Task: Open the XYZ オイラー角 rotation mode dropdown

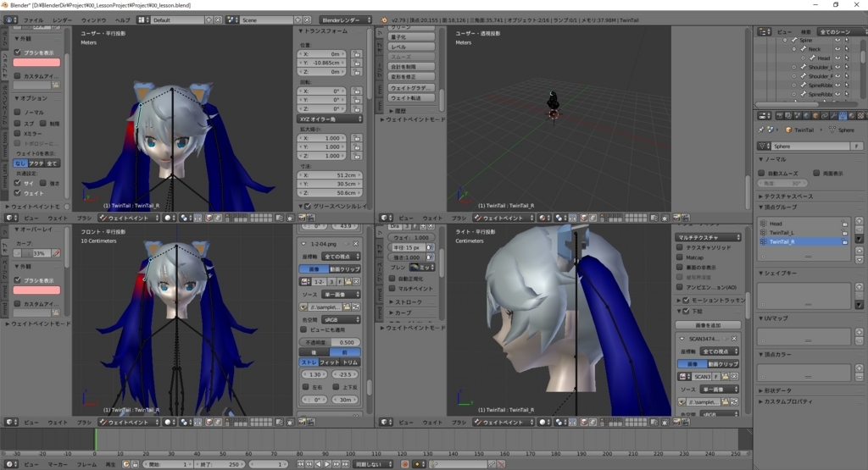Action: [330, 119]
